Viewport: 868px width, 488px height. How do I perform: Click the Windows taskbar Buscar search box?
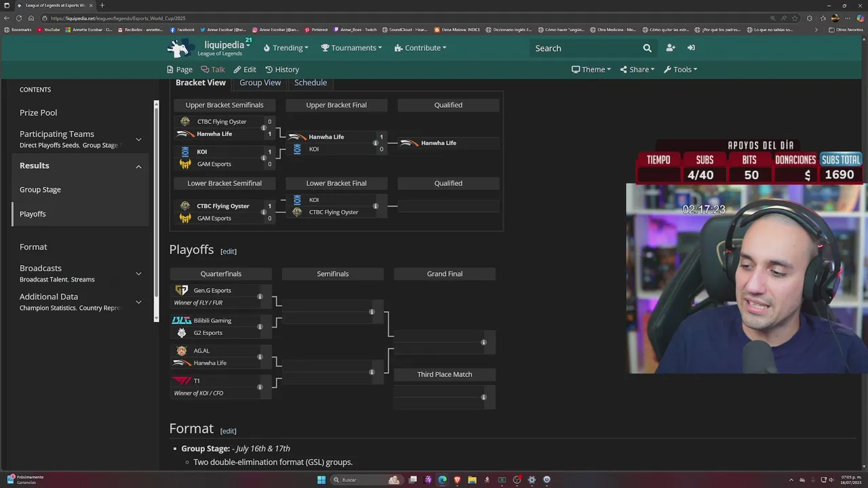(366, 480)
